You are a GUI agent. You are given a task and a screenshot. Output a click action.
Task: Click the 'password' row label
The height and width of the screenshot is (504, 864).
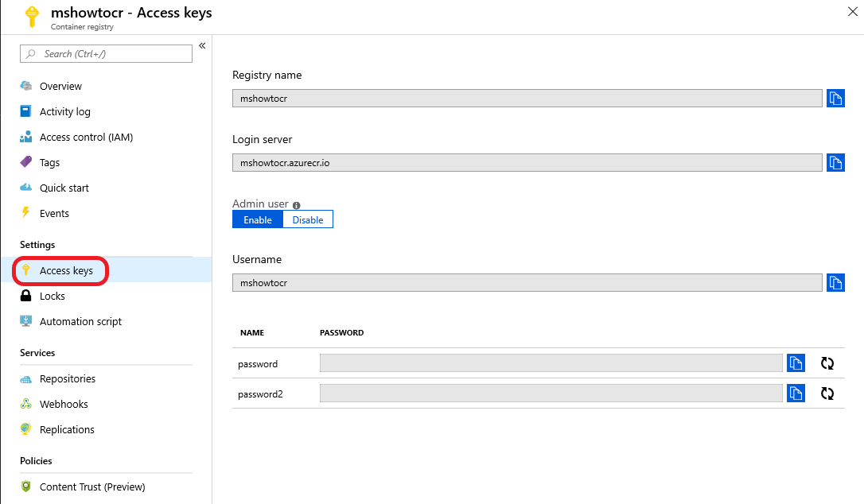(x=258, y=364)
